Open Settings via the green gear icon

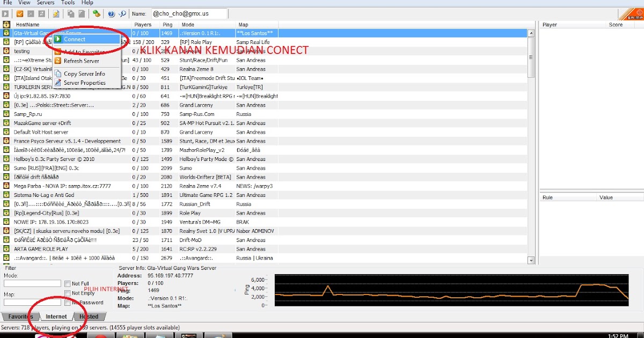point(97,13)
